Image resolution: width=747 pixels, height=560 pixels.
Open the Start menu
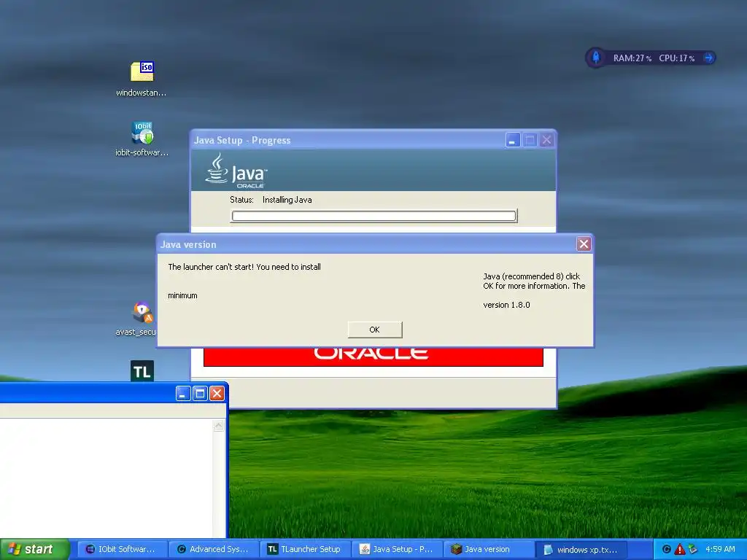[35, 549]
